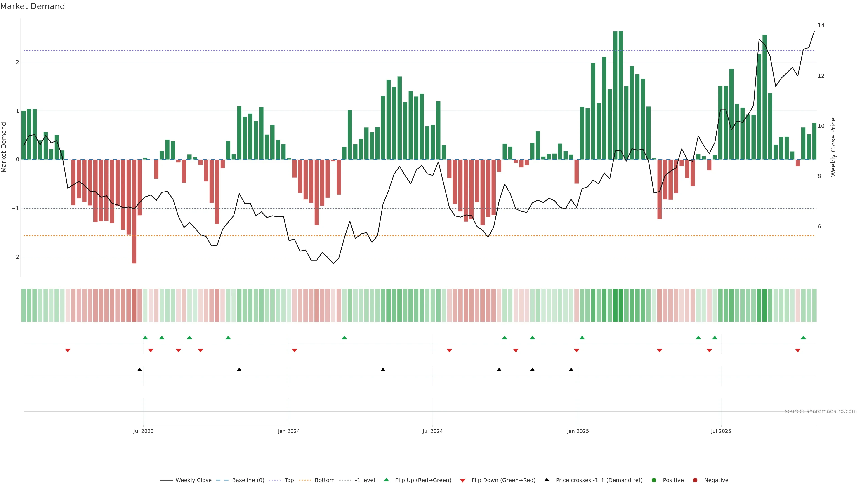
Task: Toggle the -1 level legend entry
Action: coord(365,480)
